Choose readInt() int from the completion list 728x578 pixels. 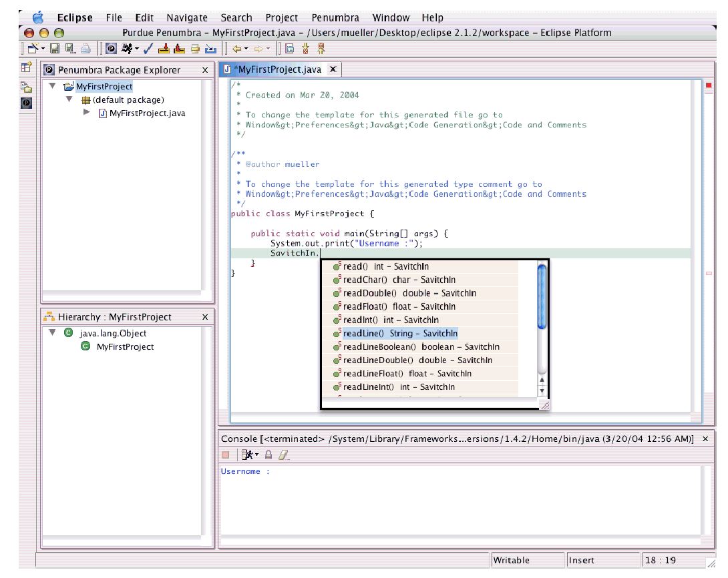390,320
